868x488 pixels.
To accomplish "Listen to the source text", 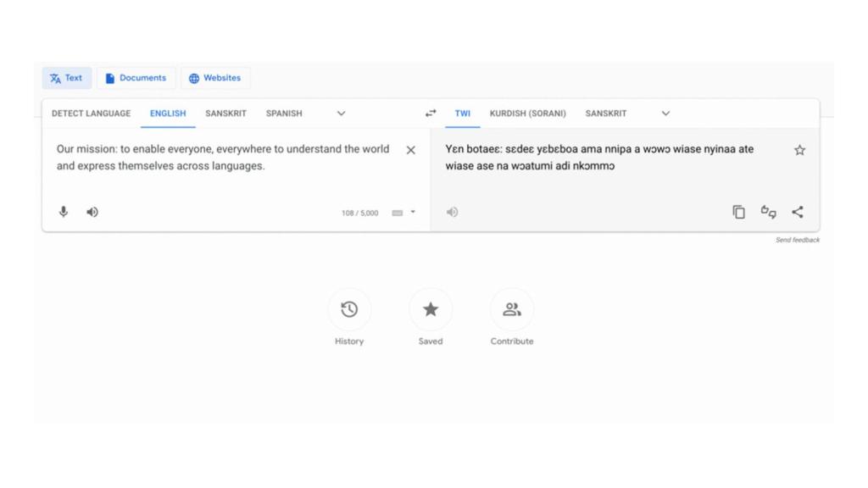I will coord(92,212).
